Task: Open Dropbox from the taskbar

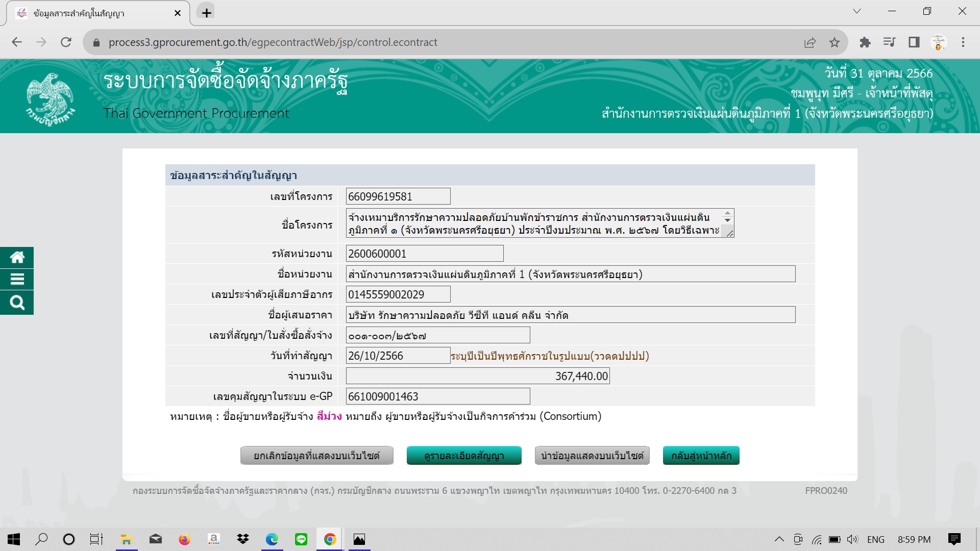Action: [x=242, y=539]
